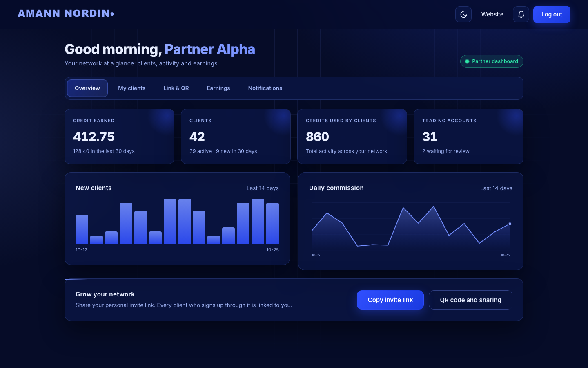Screen dimensions: 588x368
Task: Toggle the dark mode moon icon
Action: coord(463,14)
